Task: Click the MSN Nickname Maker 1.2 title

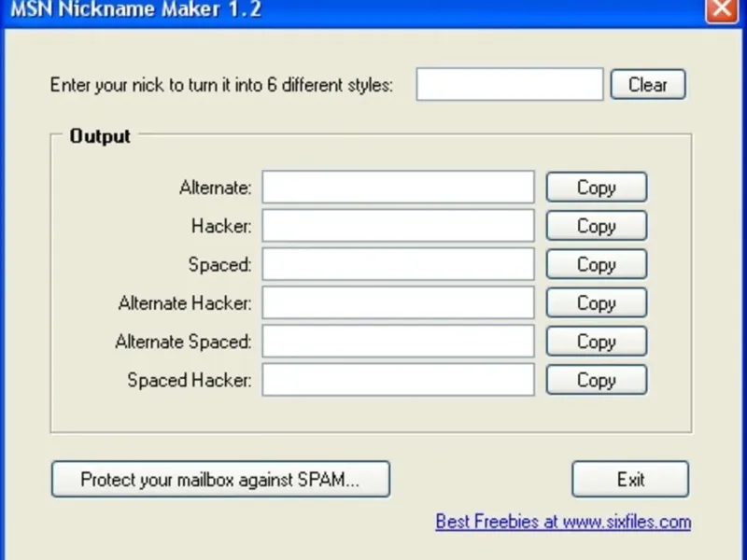Action: 135,9
